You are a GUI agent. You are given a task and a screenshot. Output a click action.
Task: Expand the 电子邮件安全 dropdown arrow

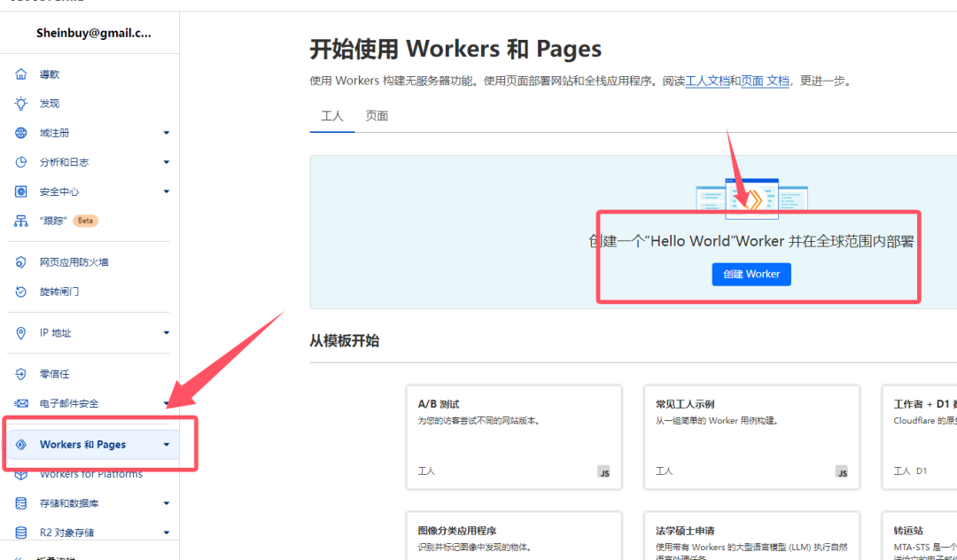[x=166, y=403]
